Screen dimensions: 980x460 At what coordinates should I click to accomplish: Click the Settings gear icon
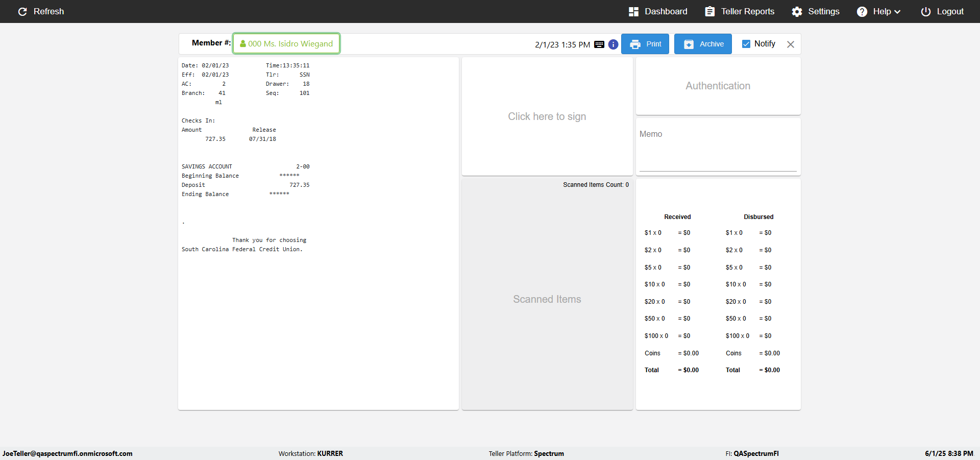[797, 11]
